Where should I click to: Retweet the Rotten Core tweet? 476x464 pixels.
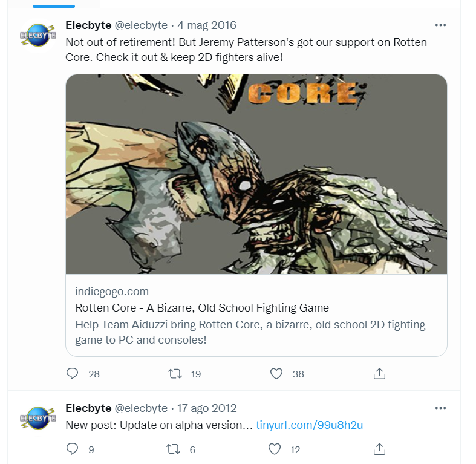(x=175, y=374)
